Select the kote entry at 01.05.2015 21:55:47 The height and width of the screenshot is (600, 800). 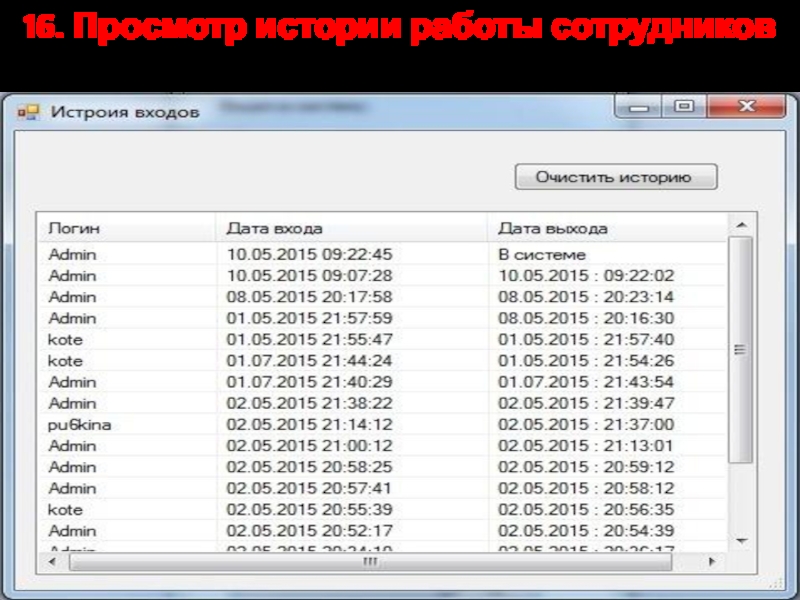pyautogui.click(x=309, y=339)
